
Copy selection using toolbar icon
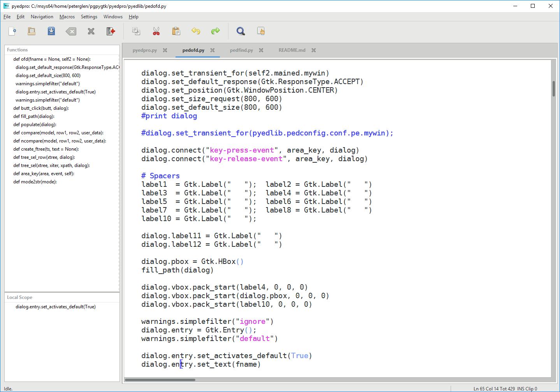tap(136, 31)
